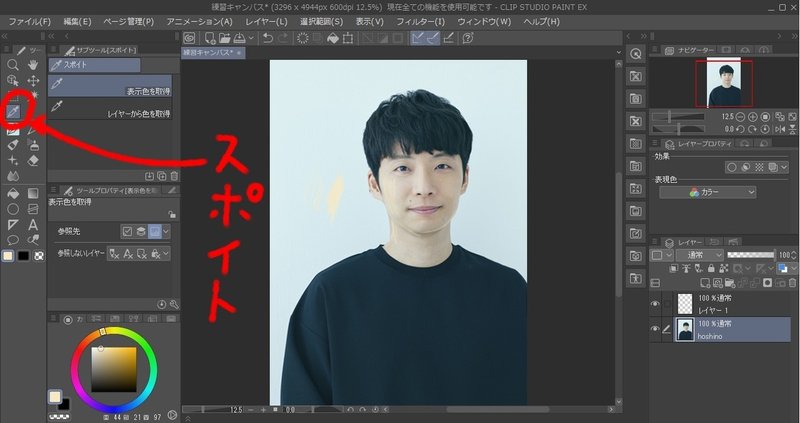This screenshot has height=423, width=800.
Task: Click the Fill icon in top toolbar
Action: click(x=333, y=38)
